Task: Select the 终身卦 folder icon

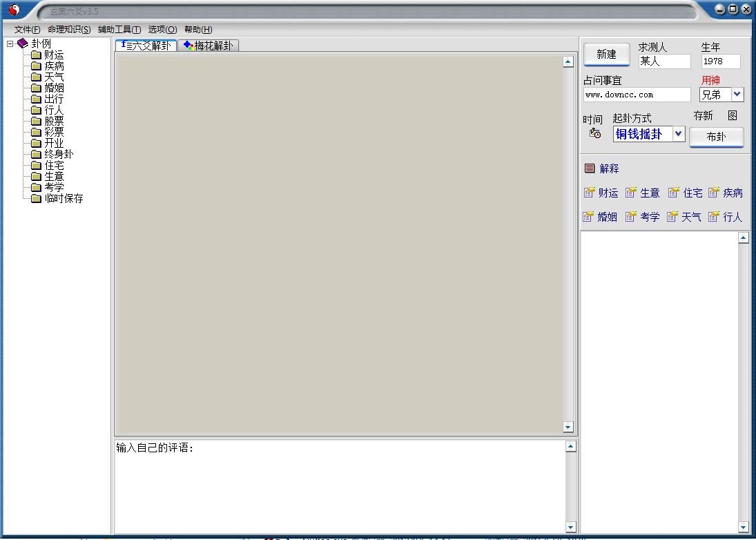Action: click(x=36, y=154)
